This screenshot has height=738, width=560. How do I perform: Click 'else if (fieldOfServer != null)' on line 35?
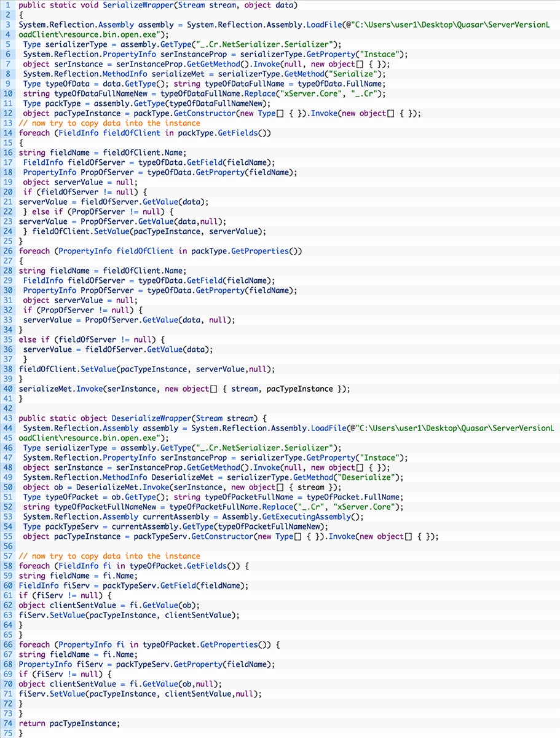pos(87,339)
